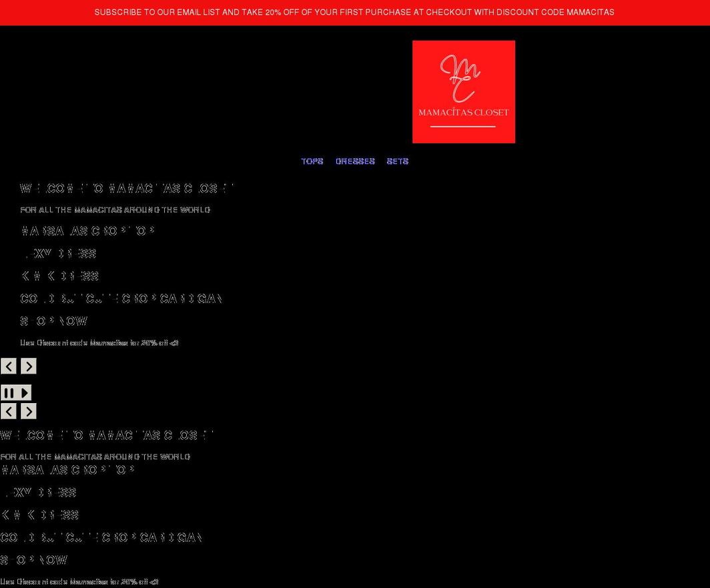
Task: Open the first Kimiki Dress link
Action: pyautogui.click(x=60, y=276)
